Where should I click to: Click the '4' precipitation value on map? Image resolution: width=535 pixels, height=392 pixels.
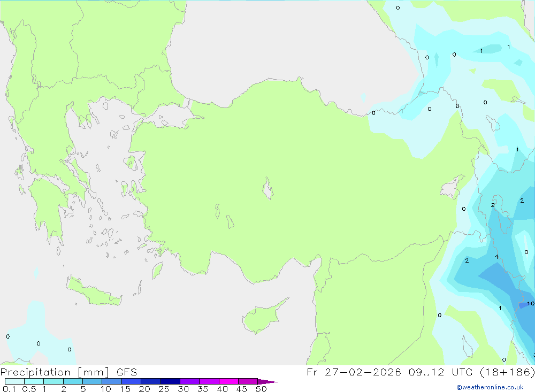pyautogui.click(x=496, y=257)
